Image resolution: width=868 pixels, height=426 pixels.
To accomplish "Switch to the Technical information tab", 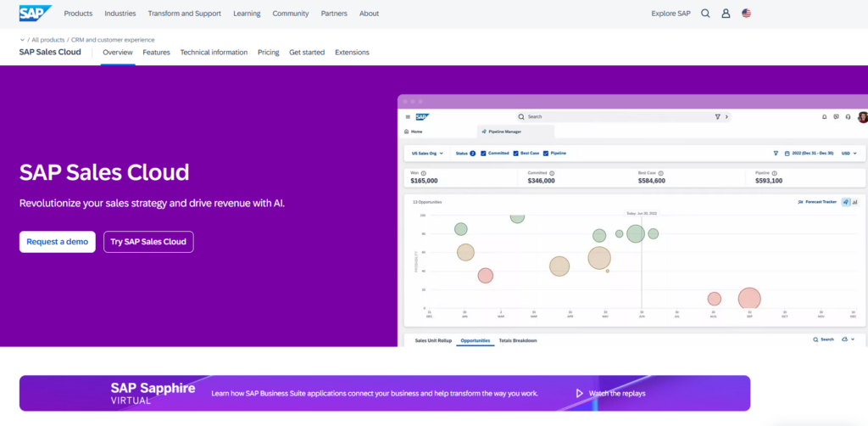I will 214,53.
